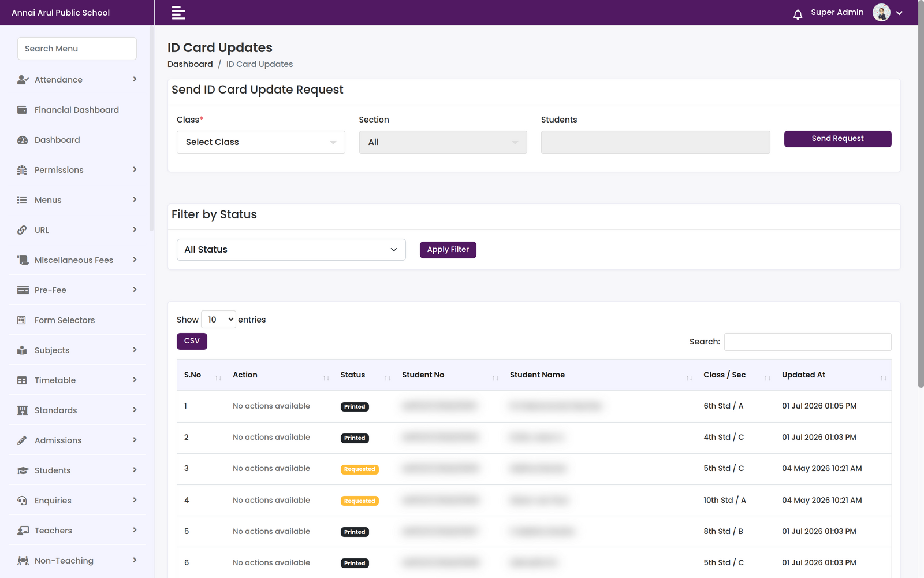
Task: Expand the Permissions submenu arrow
Action: (x=135, y=169)
